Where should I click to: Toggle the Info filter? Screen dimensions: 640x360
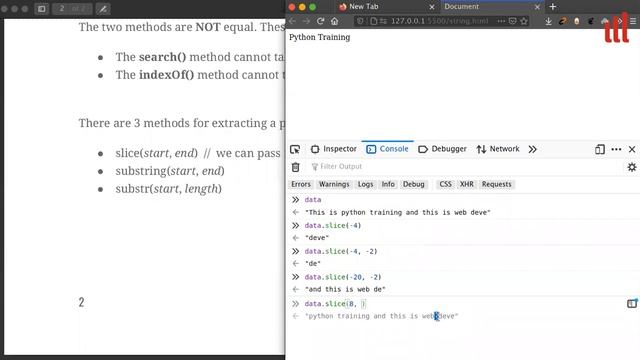[x=388, y=184]
